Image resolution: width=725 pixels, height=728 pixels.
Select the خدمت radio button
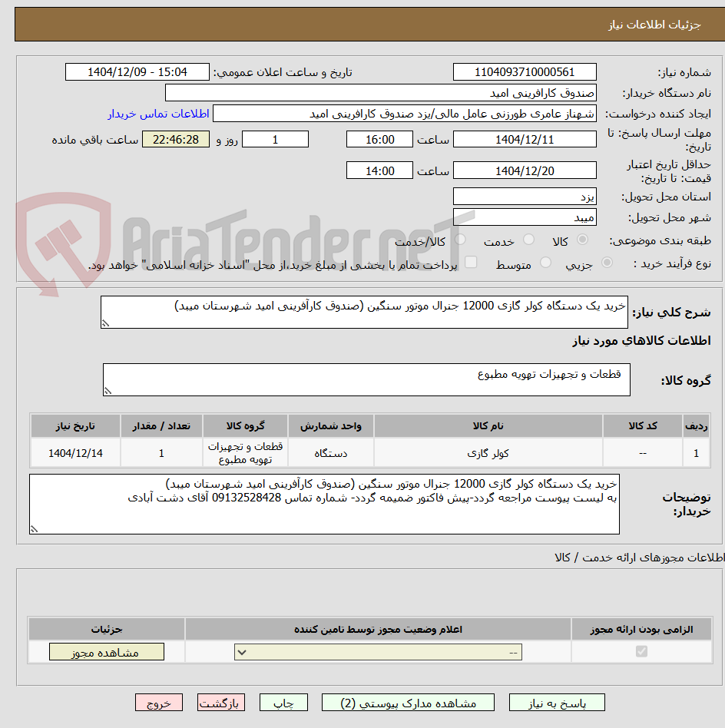pos(528,240)
